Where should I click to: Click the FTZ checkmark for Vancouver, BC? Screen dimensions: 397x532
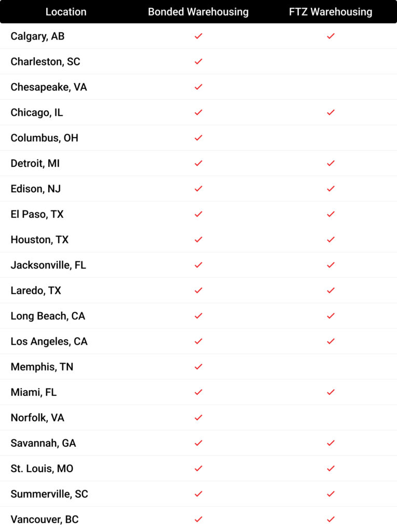(x=331, y=520)
